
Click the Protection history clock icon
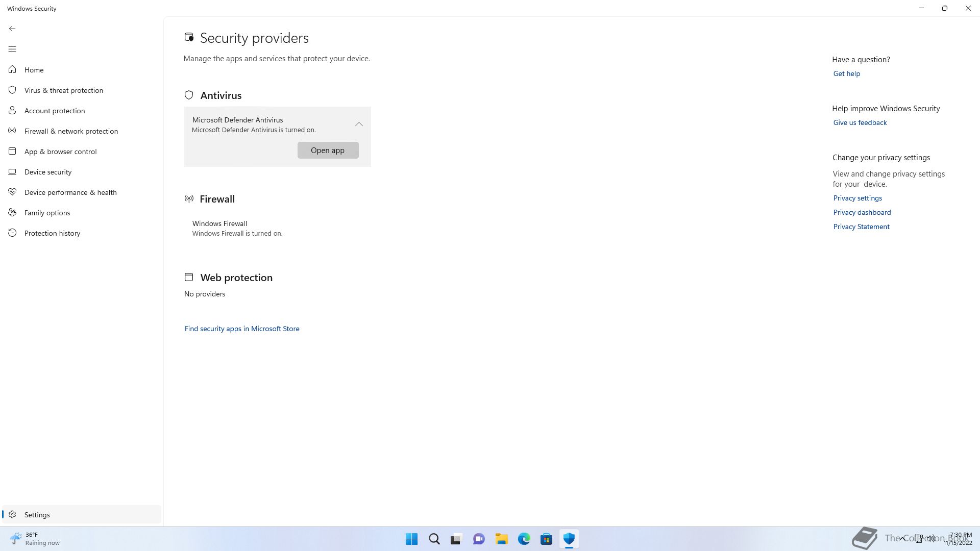(x=12, y=233)
